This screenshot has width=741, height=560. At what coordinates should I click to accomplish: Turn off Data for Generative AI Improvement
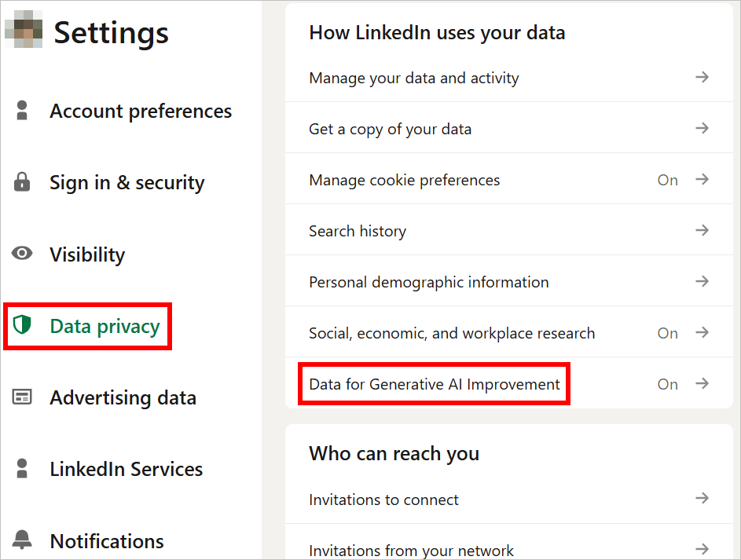(x=667, y=384)
